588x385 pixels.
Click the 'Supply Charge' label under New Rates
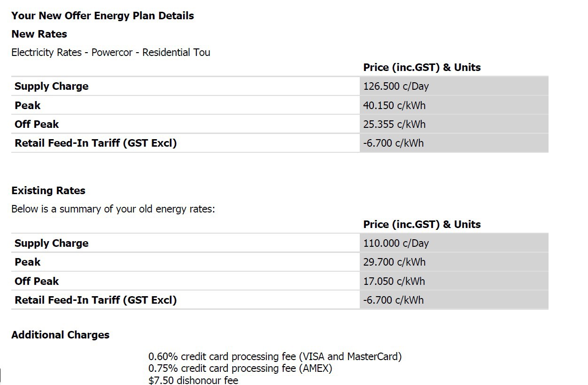pyautogui.click(x=51, y=86)
